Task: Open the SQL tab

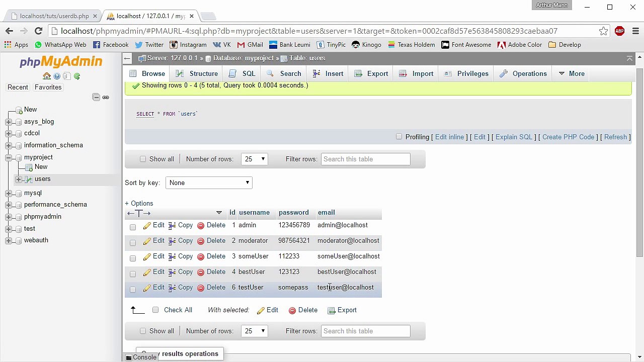Action: [x=242, y=74]
